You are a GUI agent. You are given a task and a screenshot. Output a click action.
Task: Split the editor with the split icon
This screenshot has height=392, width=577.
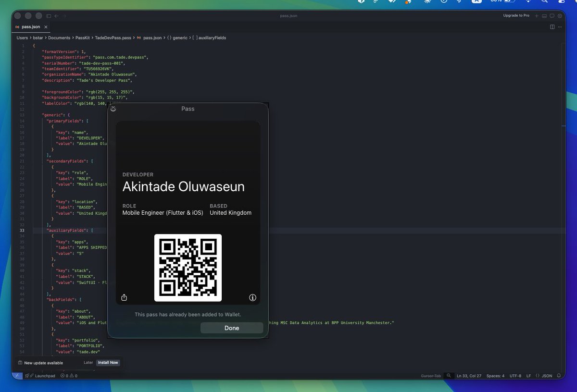point(552,27)
